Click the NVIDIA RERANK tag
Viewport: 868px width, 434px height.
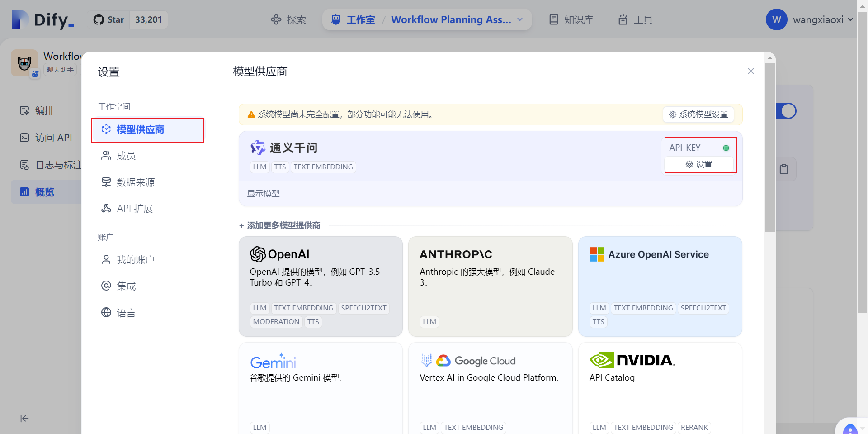pos(694,428)
